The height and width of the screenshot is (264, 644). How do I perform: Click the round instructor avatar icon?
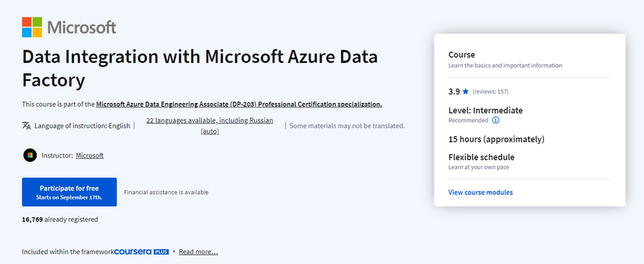coord(30,155)
